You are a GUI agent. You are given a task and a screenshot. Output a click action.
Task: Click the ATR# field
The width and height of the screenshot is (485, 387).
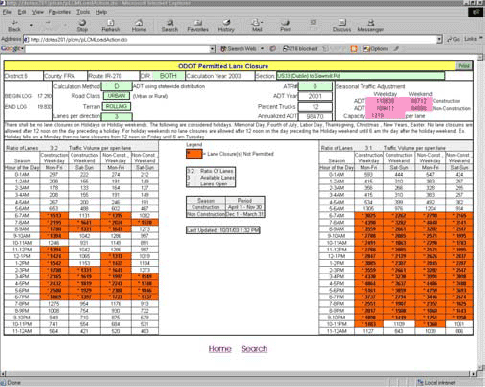pos(315,86)
